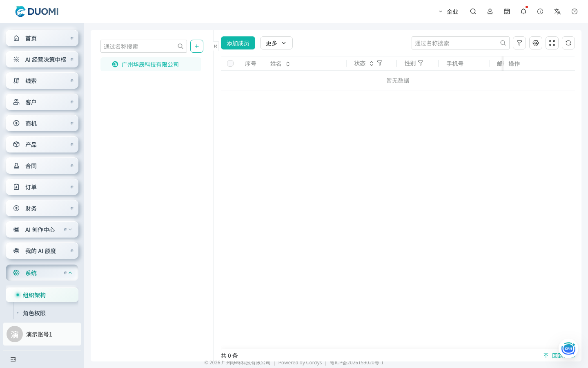
Task: Sort the table by 状态
Action: [x=372, y=64]
